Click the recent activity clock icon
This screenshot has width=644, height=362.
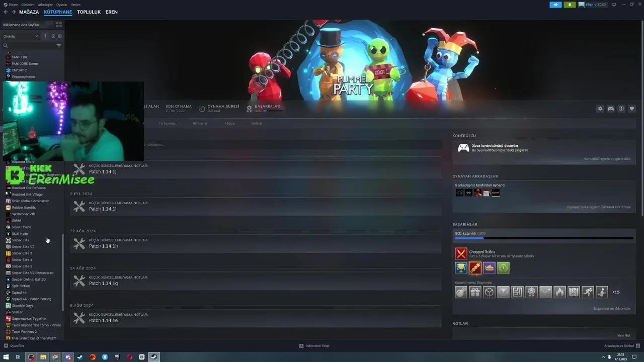pos(53,36)
